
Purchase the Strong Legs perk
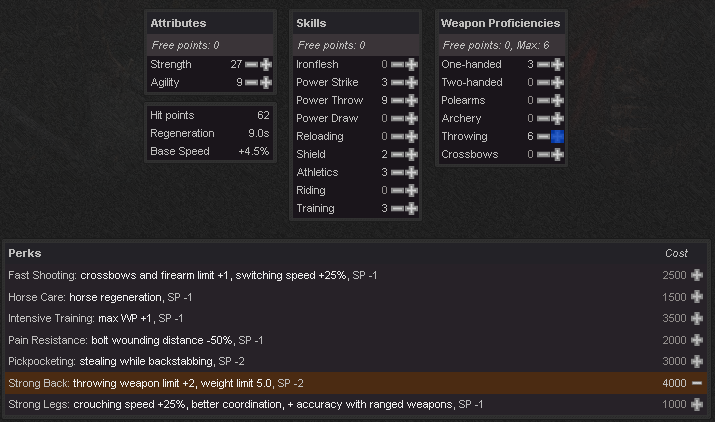click(697, 404)
